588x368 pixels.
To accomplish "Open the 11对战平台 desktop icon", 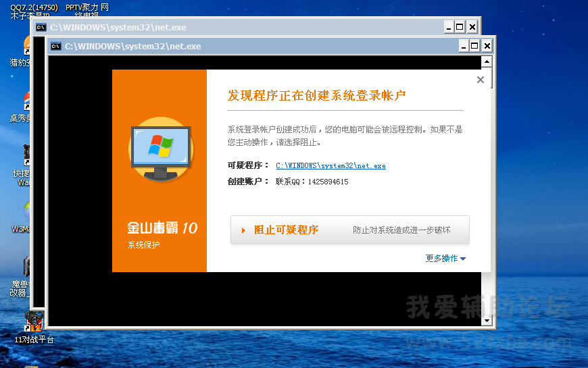I will 34,327.
